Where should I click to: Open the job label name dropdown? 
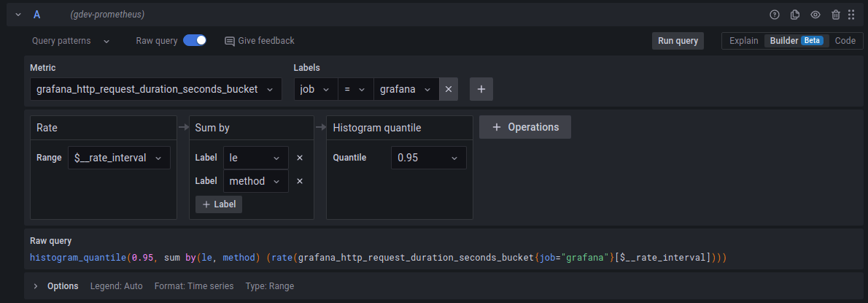(316, 89)
